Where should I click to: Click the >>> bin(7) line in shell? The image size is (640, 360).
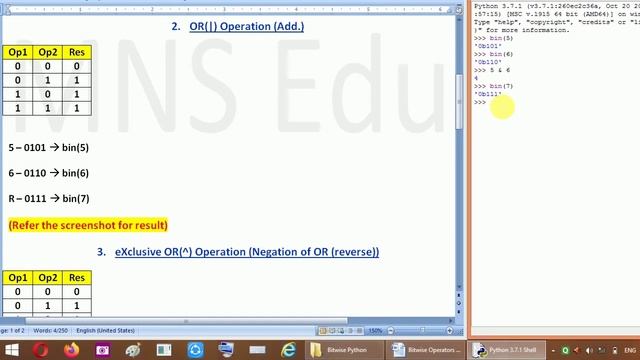coord(493,86)
